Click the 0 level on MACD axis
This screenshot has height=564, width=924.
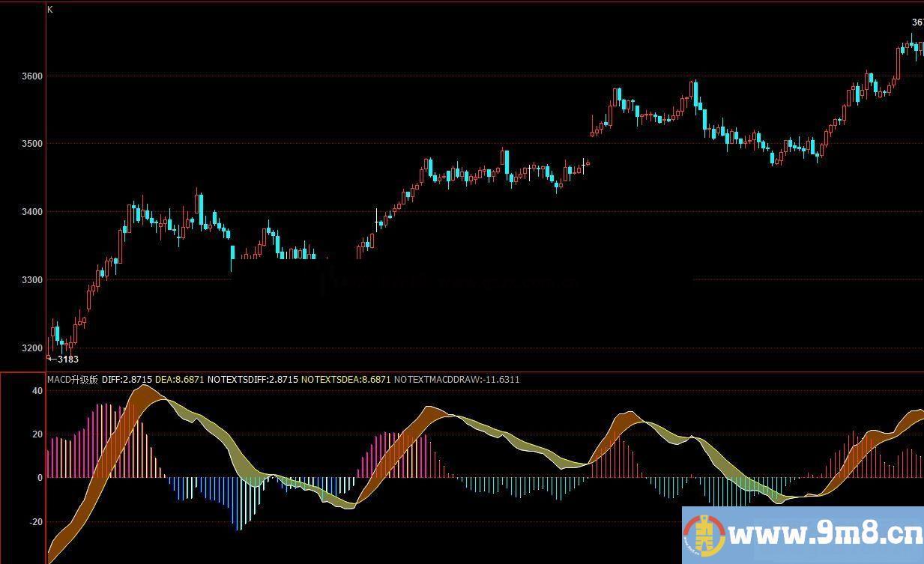coord(40,478)
